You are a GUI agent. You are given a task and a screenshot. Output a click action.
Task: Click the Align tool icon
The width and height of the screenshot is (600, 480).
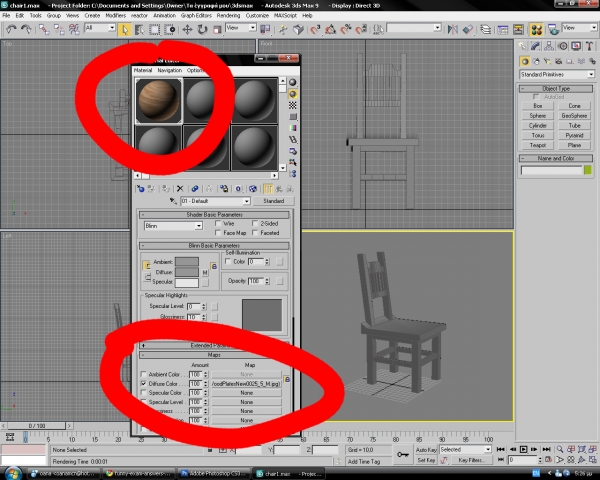pos(468,29)
